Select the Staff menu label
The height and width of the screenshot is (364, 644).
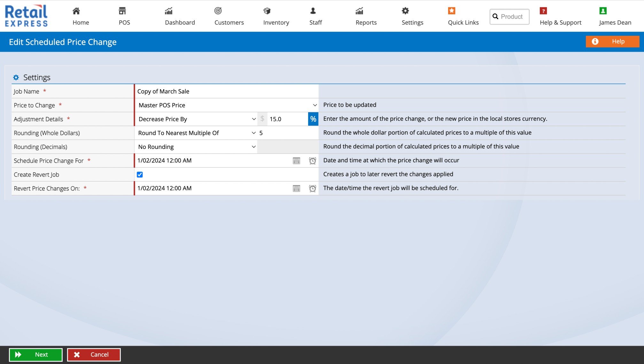pyautogui.click(x=315, y=22)
